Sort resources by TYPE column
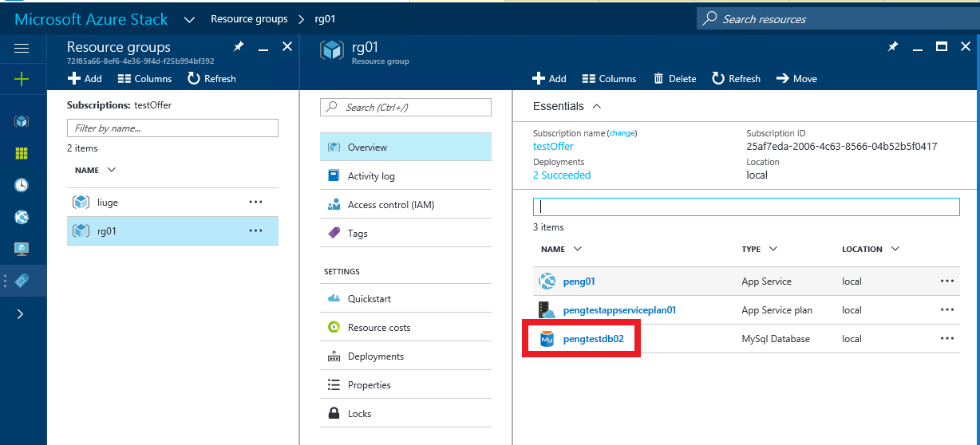980x445 pixels. tap(759, 249)
